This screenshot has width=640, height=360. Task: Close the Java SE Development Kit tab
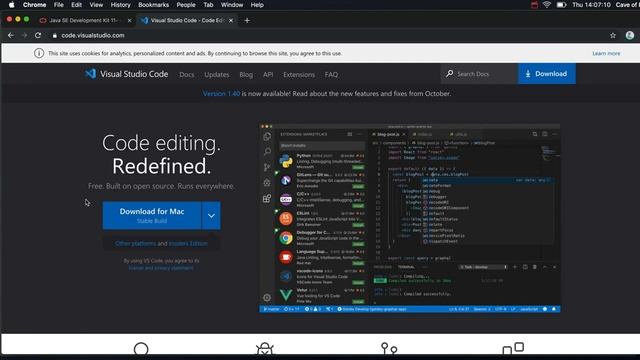point(129,20)
